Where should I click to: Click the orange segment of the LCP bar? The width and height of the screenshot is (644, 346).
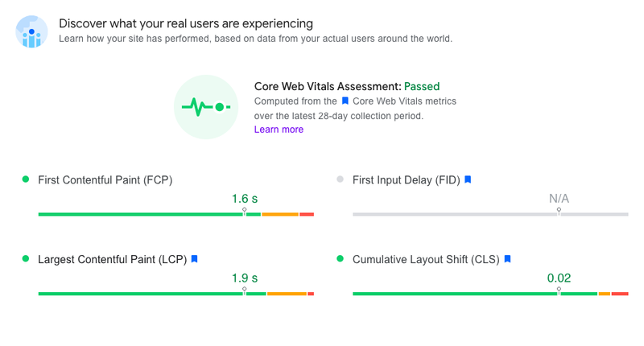click(287, 294)
